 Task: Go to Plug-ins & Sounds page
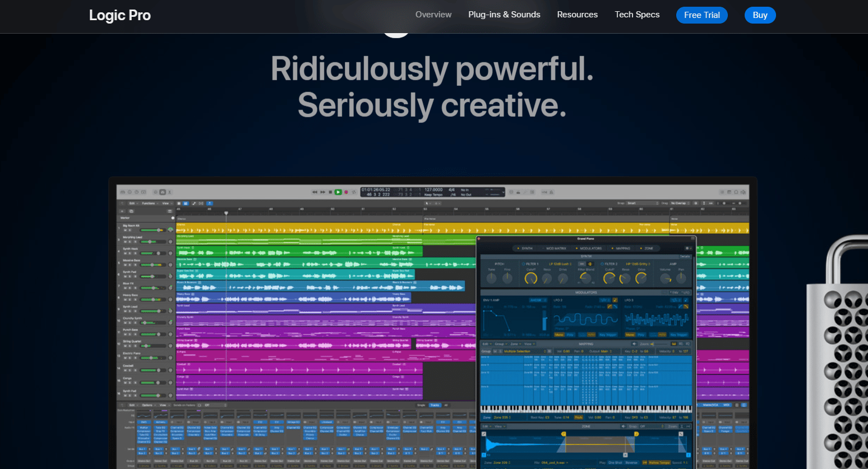pos(504,15)
